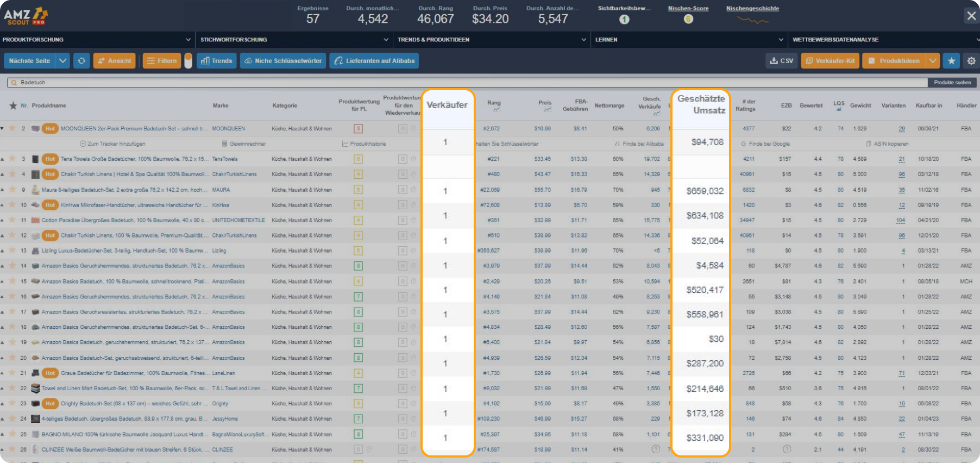
Task: Click Lieferanten auf Alibaba button
Action: tap(374, 61)
